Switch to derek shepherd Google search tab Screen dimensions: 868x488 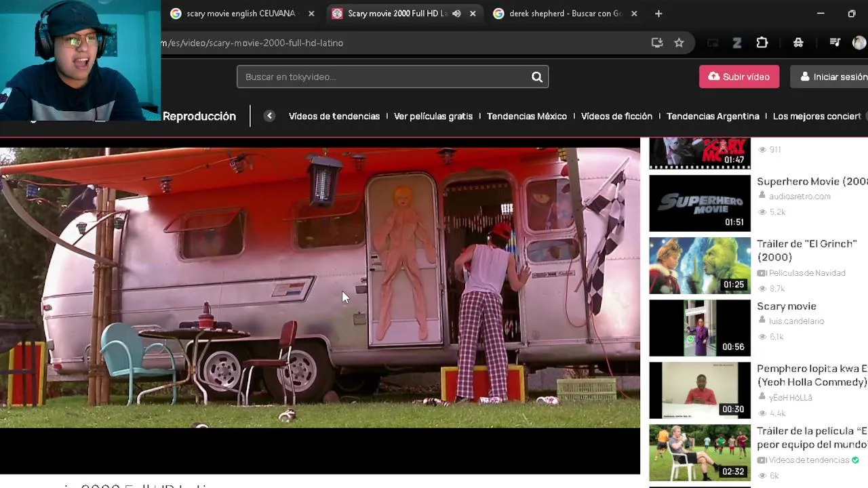[566, 14]
